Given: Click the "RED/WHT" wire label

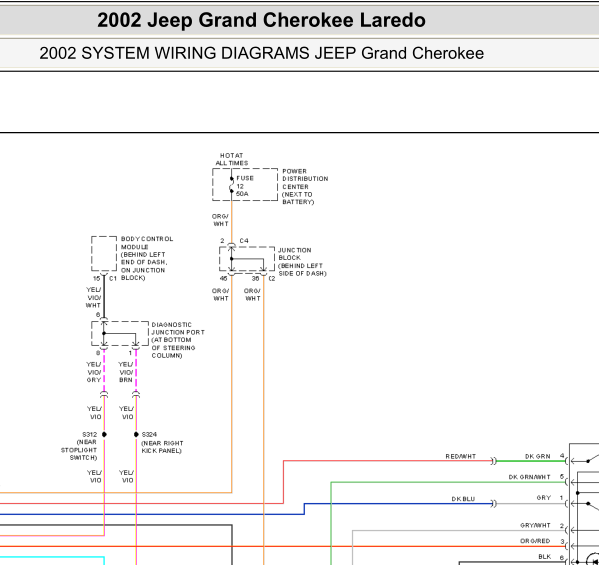Looking at the screenshot, I should click(461, 457).
